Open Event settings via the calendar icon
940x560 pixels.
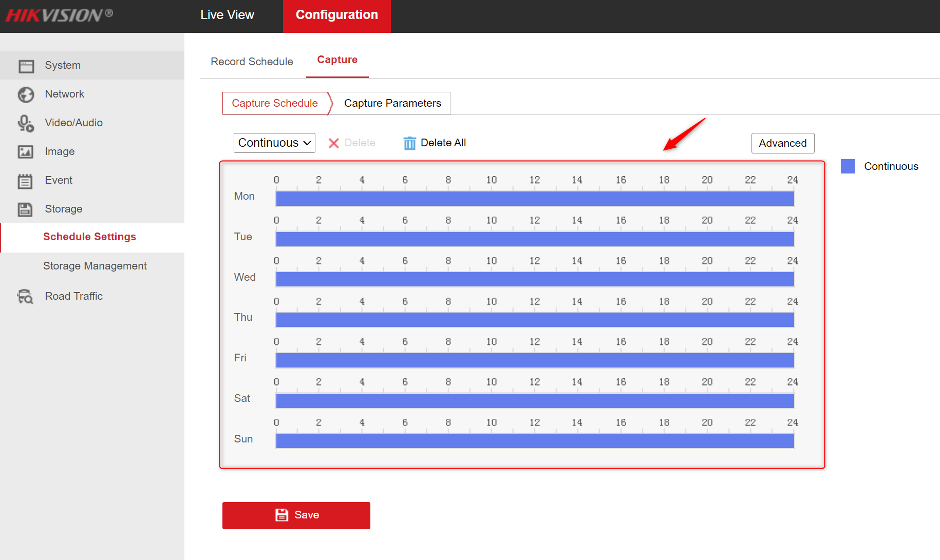(26, 180)
